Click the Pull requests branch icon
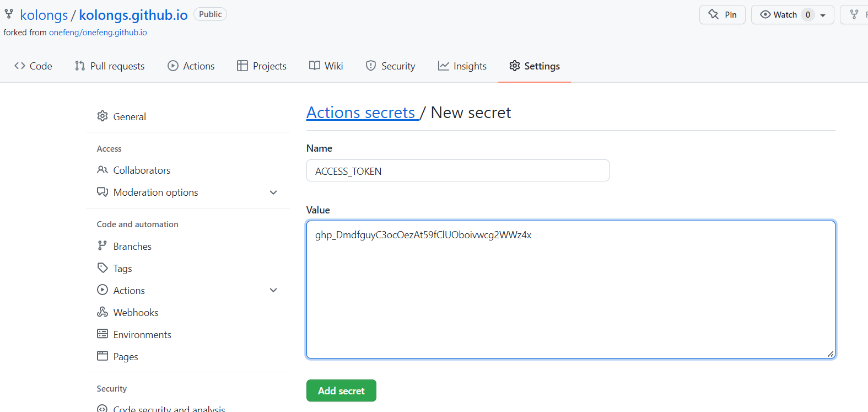Viewport: 868px width, 412px height. [80, 66]
